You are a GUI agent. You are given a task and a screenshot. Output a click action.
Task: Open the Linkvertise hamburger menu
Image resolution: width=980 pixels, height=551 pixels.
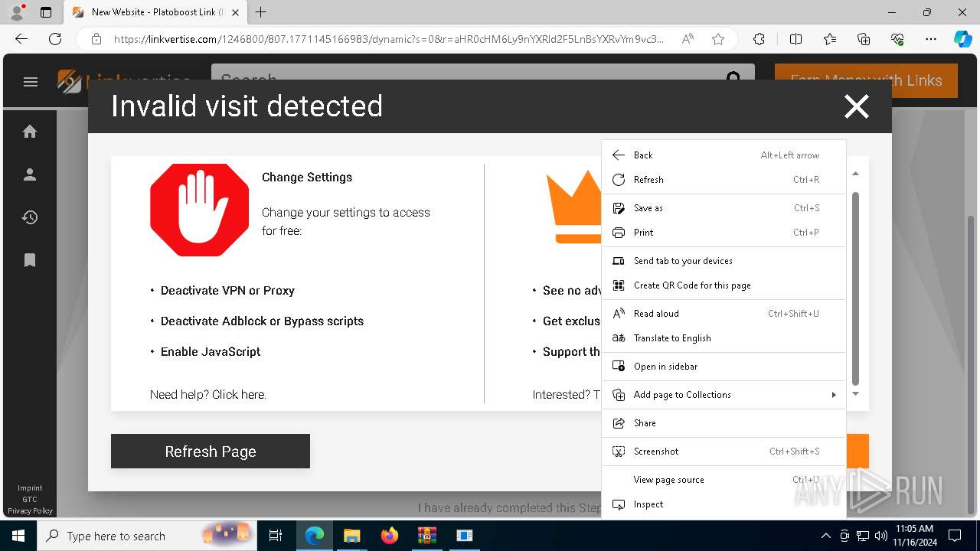(x=31, y=82)
